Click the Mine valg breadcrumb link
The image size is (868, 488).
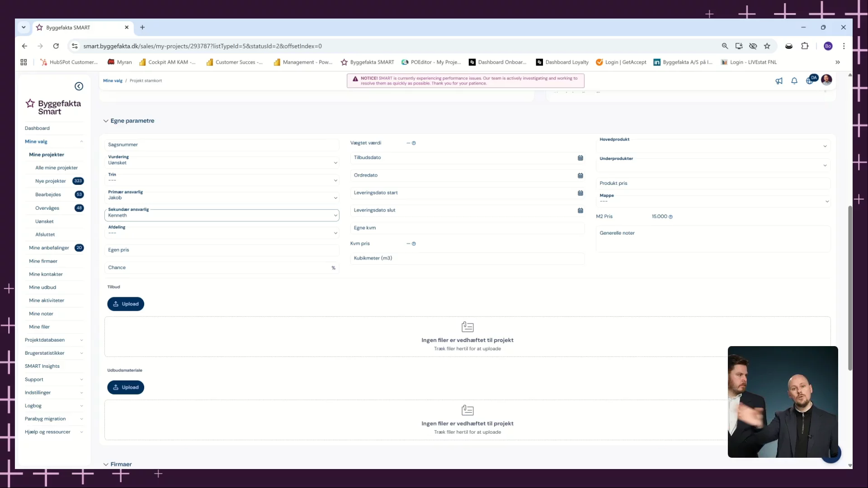(113, 81)
